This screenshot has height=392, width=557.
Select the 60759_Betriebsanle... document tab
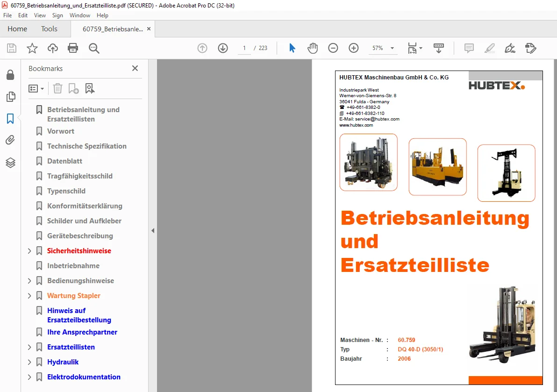click(113, 29)
